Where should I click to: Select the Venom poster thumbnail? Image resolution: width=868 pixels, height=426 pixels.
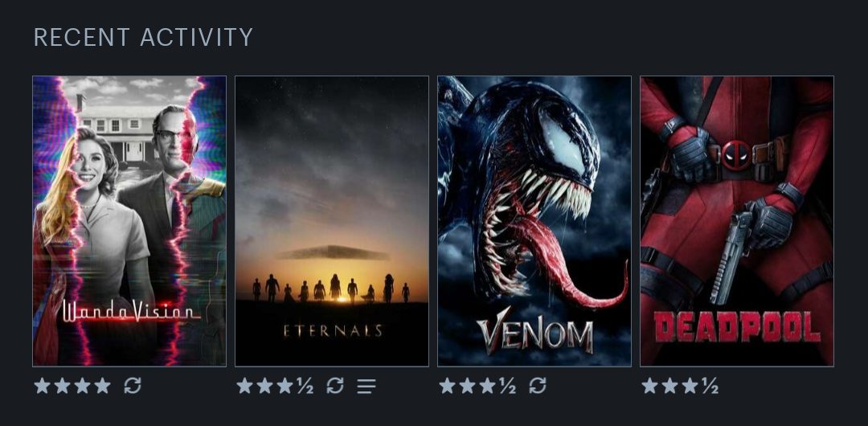pyautogui.click(x=534, y=221)
